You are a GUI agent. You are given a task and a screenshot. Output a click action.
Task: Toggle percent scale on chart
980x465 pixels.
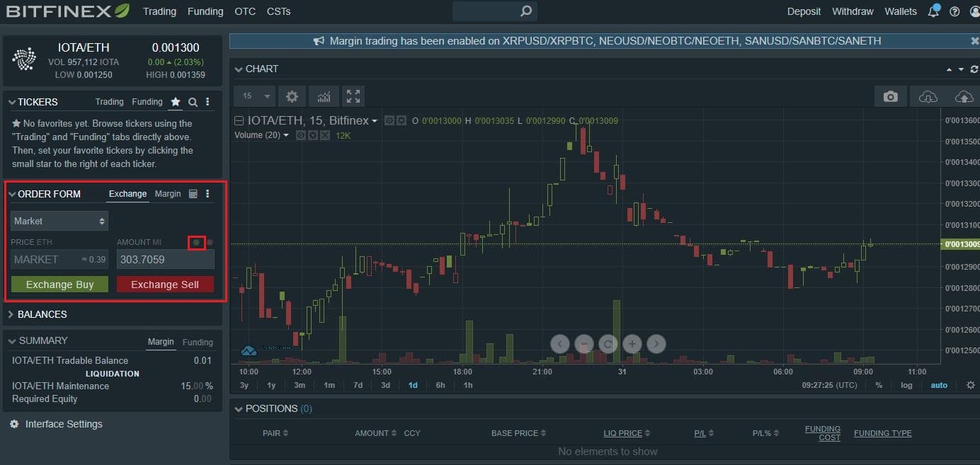point(879,385)
